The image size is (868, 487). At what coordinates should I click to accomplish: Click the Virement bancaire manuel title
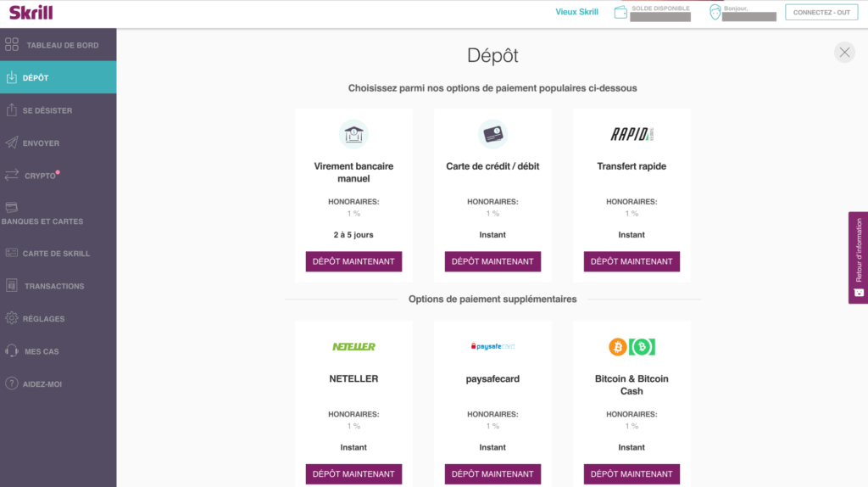point(353,172)
